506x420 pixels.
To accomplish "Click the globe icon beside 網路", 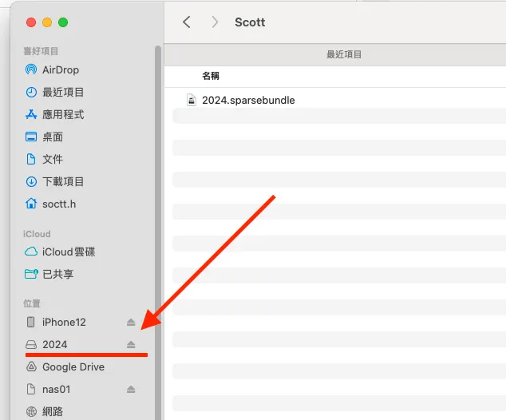I will pyautogui.click(x=31, y=411).
